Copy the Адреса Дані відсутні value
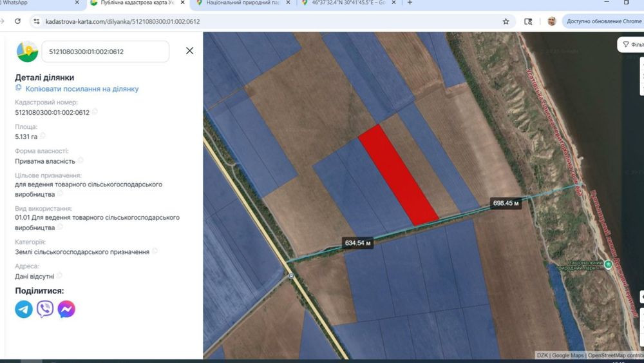This screenshot has width=644, height=363. point(59,276)
